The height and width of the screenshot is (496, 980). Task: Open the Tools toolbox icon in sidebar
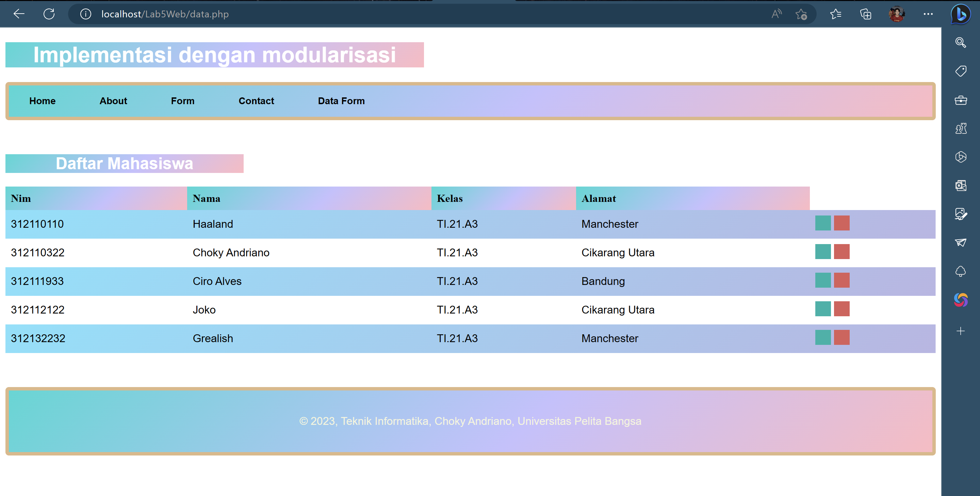coord(960,100)
